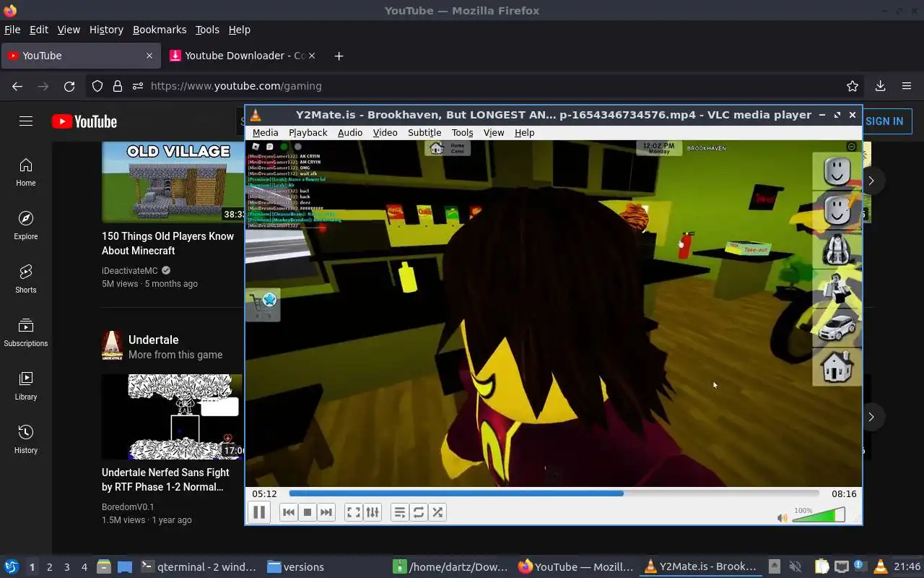Show next videos with top carousel arrow
This screenshot has height=578, width=924.
[871, 181]
